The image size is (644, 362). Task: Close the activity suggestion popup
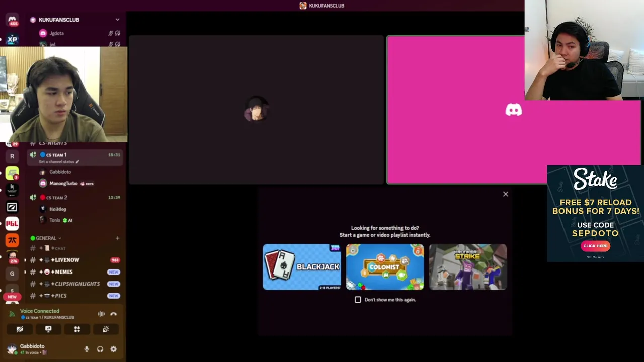(506, 194)
